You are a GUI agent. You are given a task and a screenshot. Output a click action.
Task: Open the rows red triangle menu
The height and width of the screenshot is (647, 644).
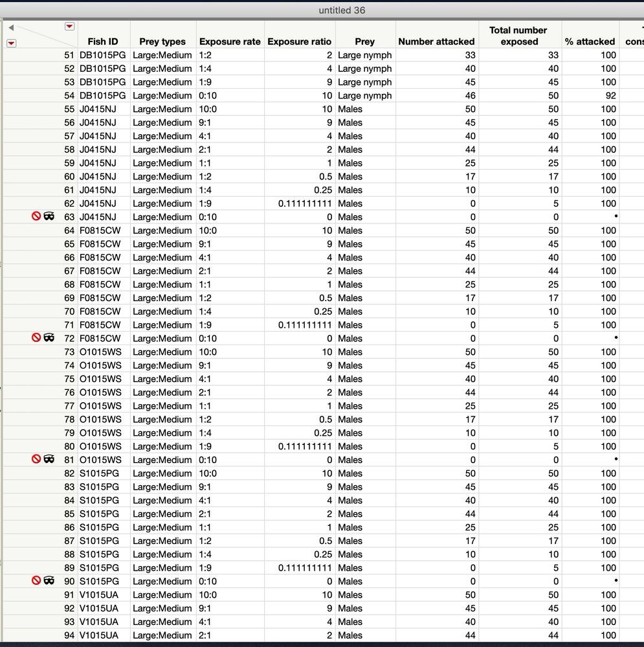(12, 43)
